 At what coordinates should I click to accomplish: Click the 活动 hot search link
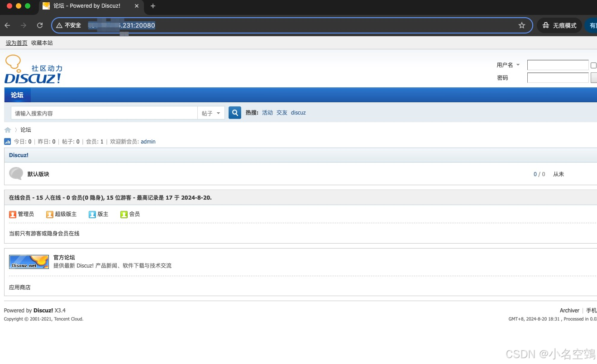point(267,113)
